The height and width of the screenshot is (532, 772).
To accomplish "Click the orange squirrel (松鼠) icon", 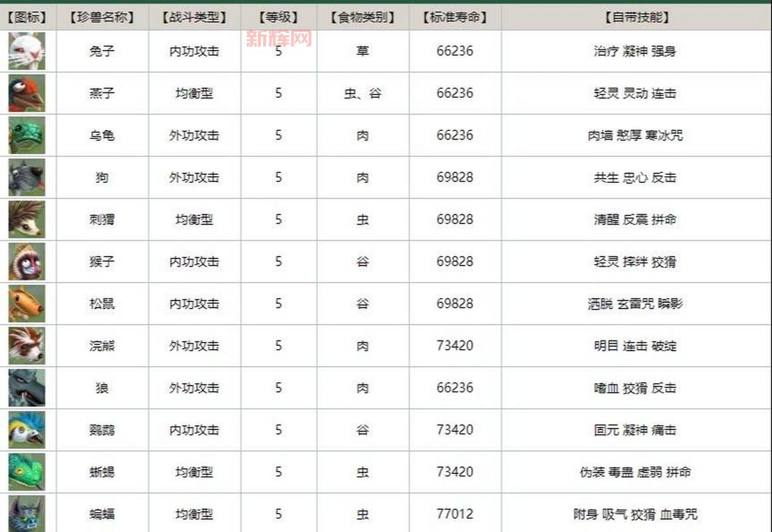I will click(x=27, y=304).
